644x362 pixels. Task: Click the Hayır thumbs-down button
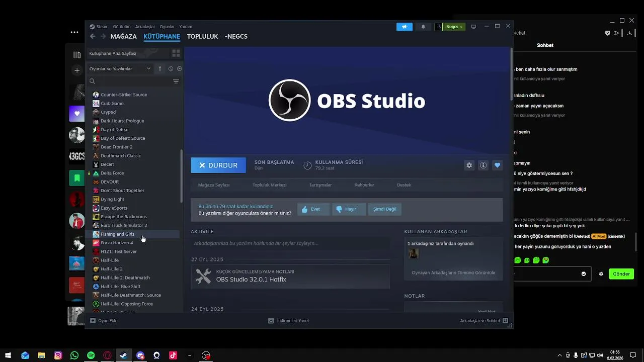[349, 209]
